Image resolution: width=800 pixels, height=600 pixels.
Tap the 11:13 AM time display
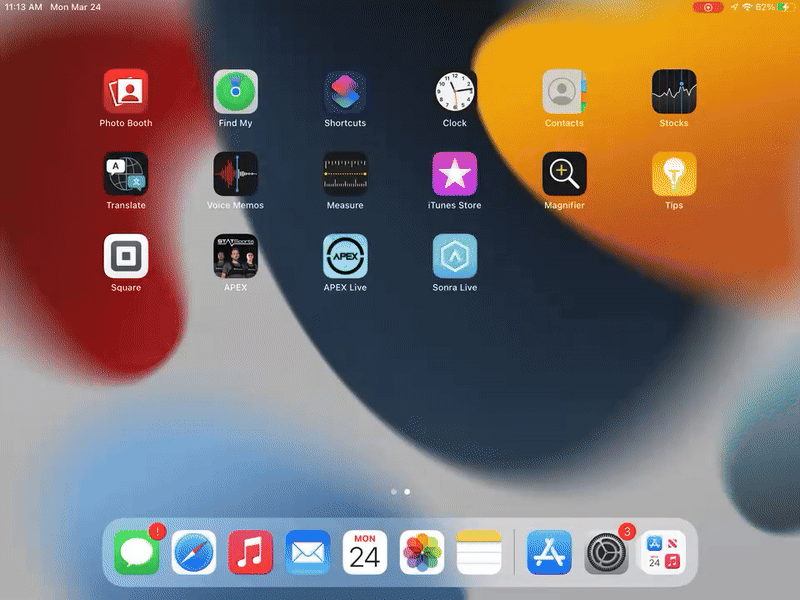coord(23,7)
